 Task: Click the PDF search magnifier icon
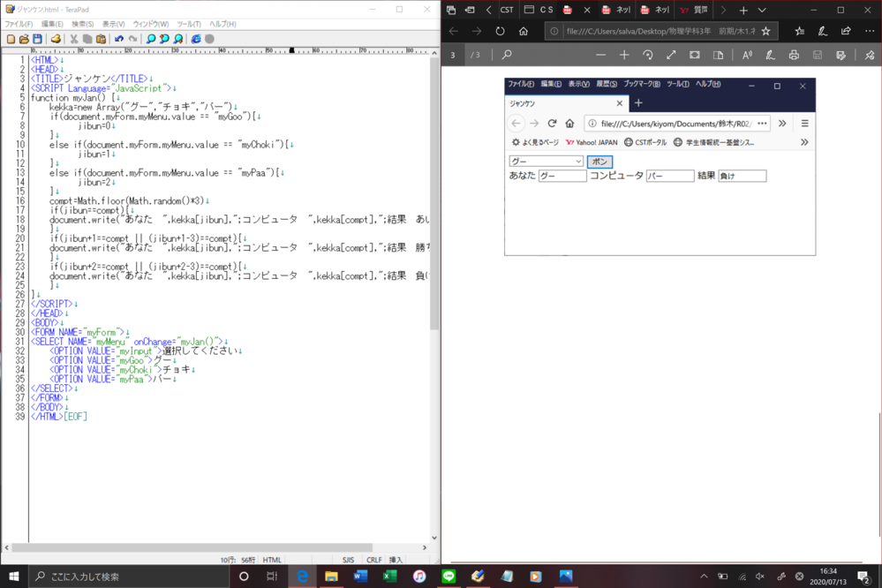click(507, 55)
